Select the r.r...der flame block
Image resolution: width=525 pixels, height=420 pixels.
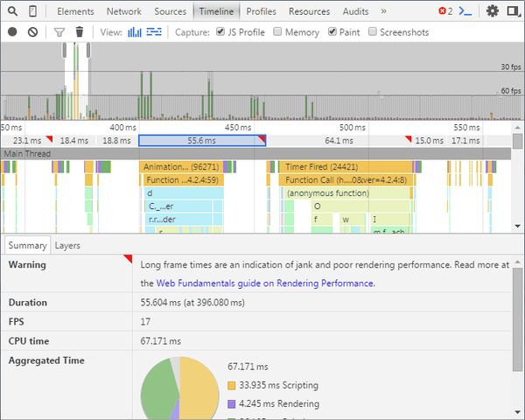click(178, 220)
